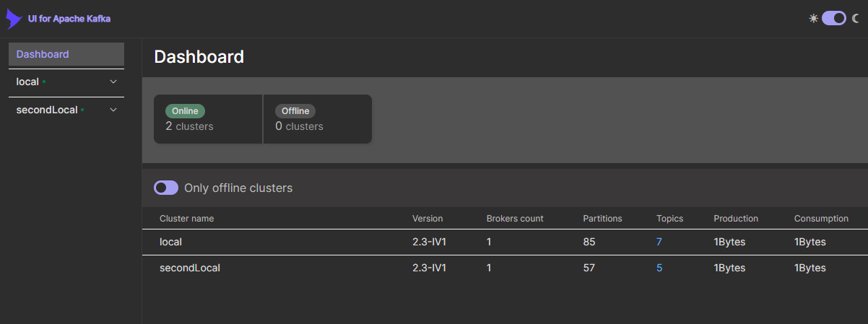Click the Offline clusters badge
Viewport: 868px width, 324px height.
(295, 111)
